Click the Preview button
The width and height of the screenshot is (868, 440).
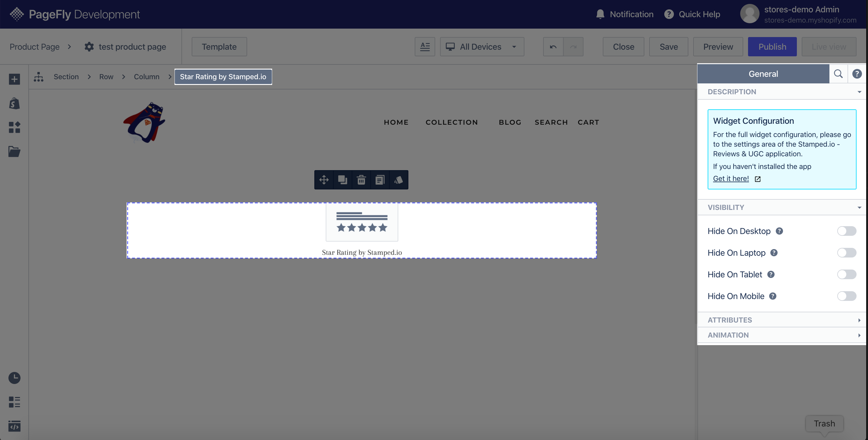click(x=718, y=46)
